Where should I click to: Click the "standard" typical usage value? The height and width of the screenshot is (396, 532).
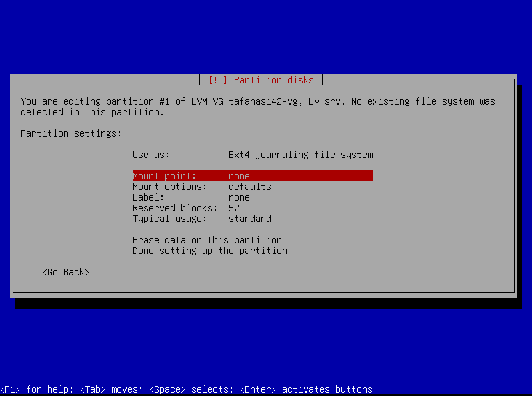(x=249, y=219)
